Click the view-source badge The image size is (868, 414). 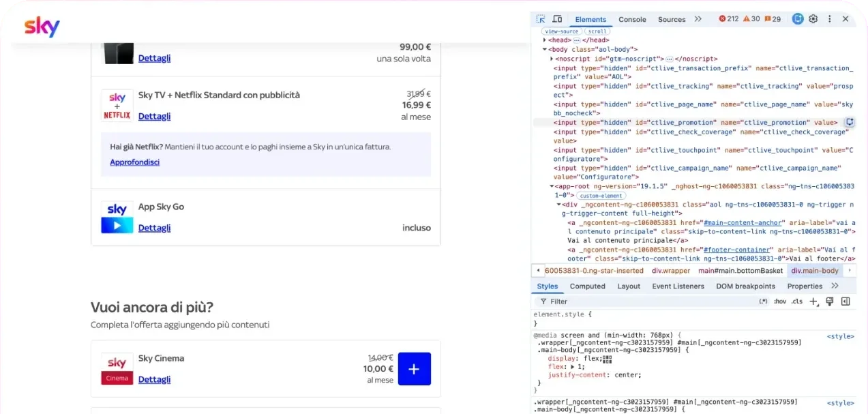point(561,31)
